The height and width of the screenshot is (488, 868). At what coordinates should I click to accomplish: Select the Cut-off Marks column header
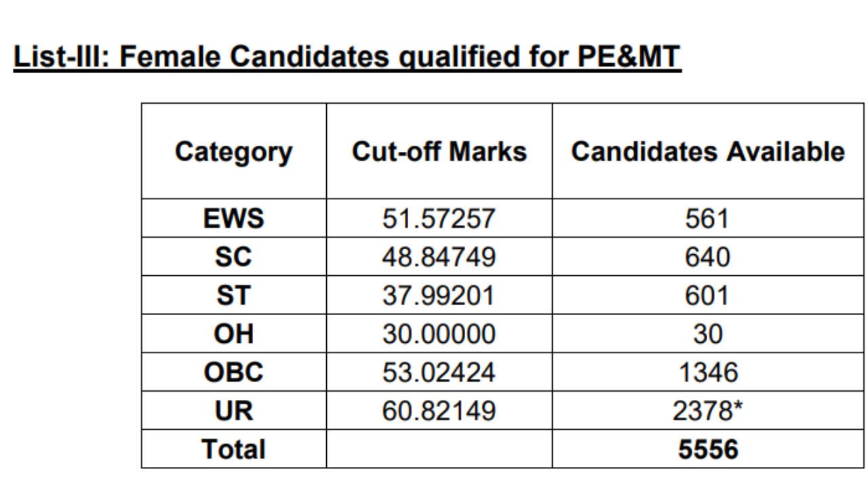439,152
